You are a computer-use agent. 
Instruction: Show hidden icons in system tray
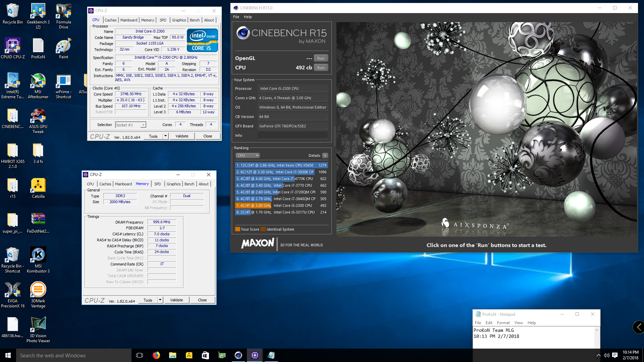point(598,355)
